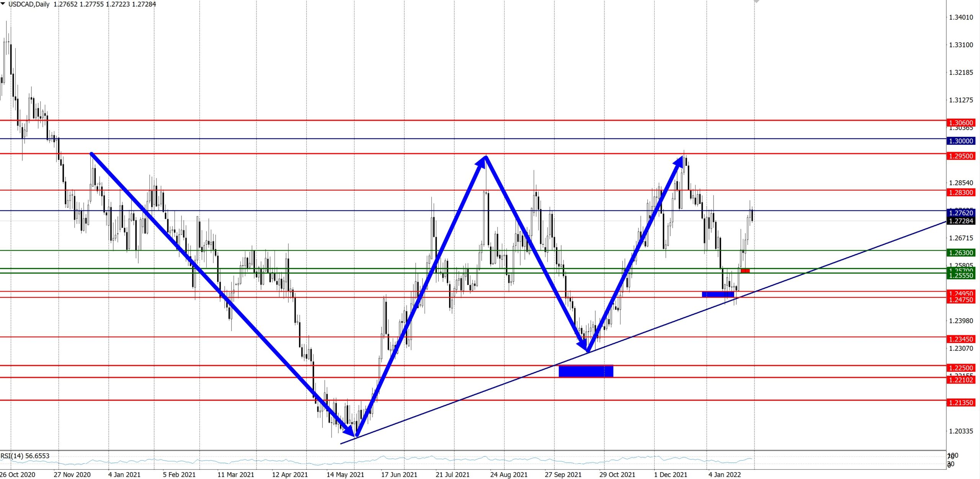Open the dropdown triangle beside USDCAD,Daily

[3, 4]
